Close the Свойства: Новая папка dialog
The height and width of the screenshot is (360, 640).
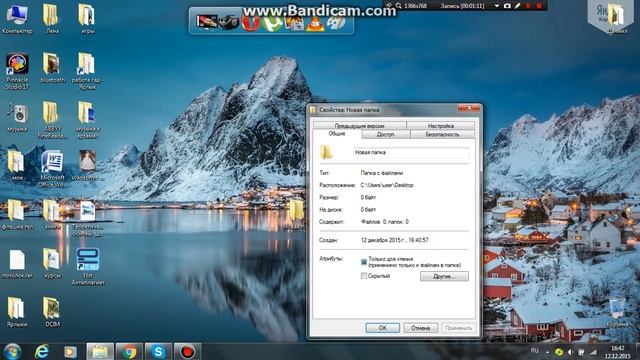coord(469,108)
